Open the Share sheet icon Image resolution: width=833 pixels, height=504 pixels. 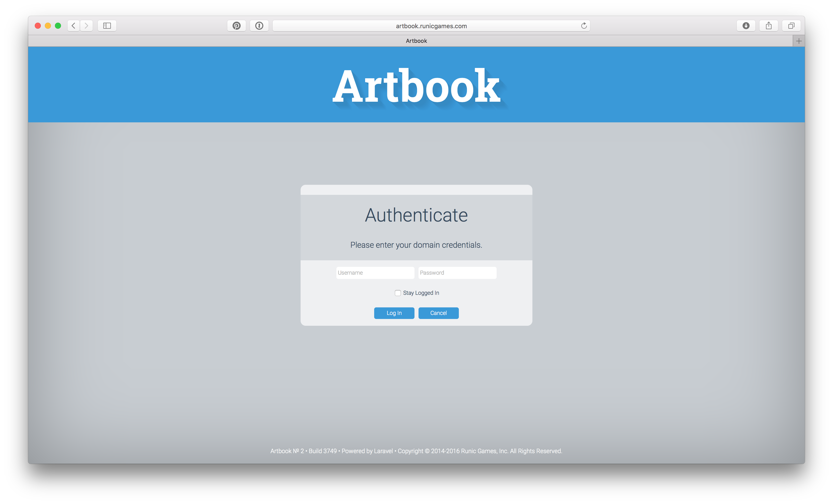click(x=768, y=26)
